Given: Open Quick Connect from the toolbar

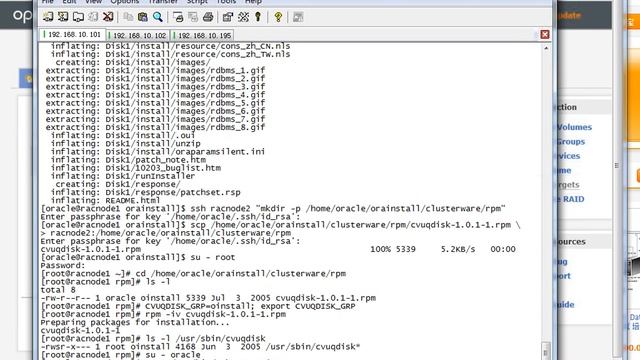Looking at the screenshot, I should click(x=63, y=17).
